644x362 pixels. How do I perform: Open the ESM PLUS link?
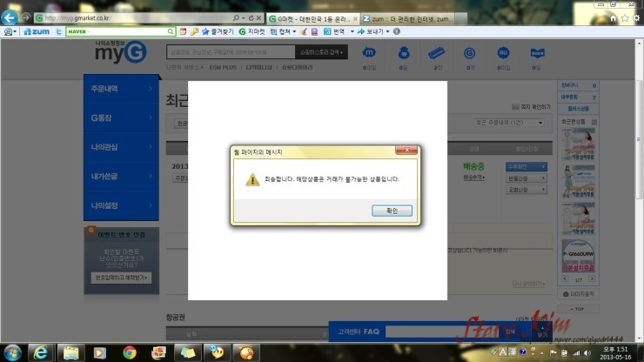click(223, 67)
